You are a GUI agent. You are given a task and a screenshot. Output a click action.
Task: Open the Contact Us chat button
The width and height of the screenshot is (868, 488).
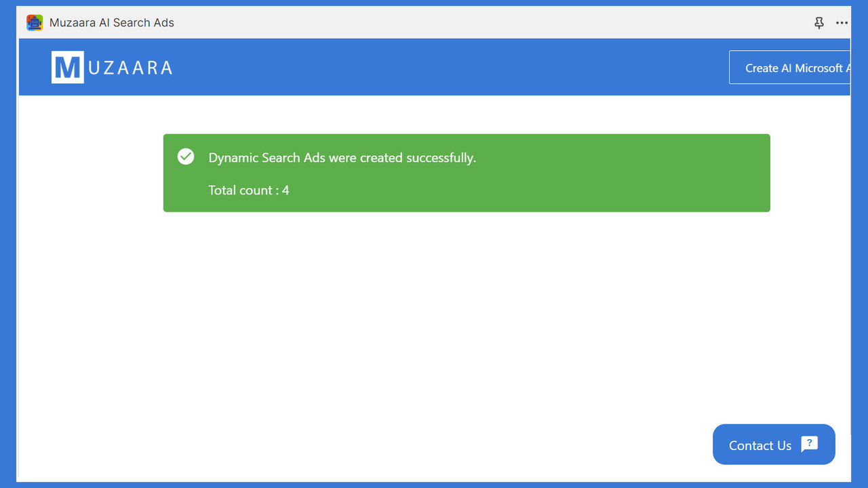[x=774, y=445]
